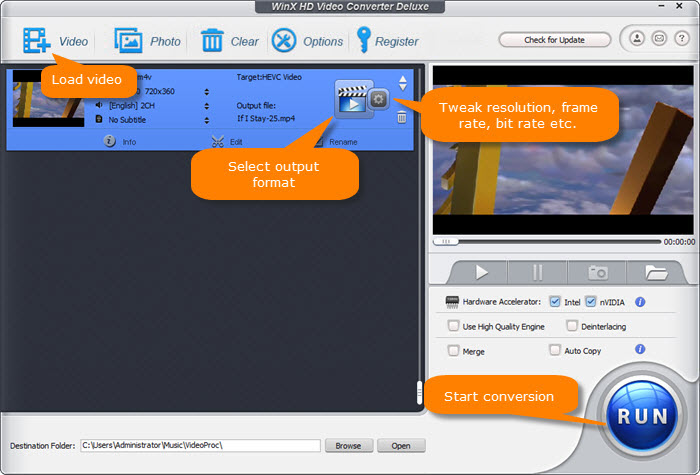Expand the [English] 2CH audio track selector
Viewport: 700px width, 475px height.
[x=206, y=106]
